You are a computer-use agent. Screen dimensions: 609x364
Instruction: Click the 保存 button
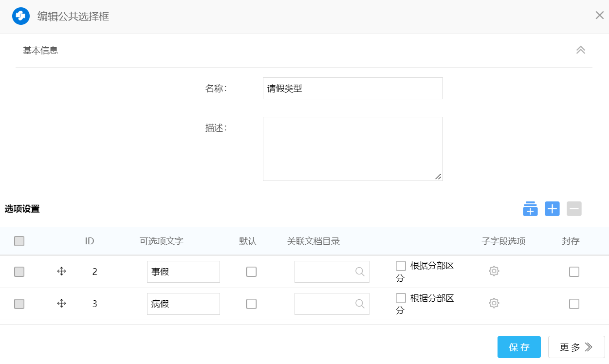pyautogui.click(x=519, y=346)
